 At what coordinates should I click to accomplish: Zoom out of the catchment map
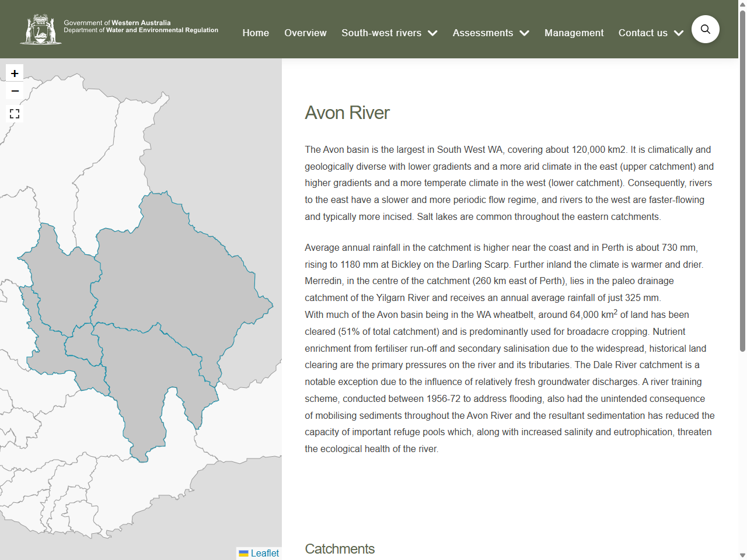tap(15, 91)
